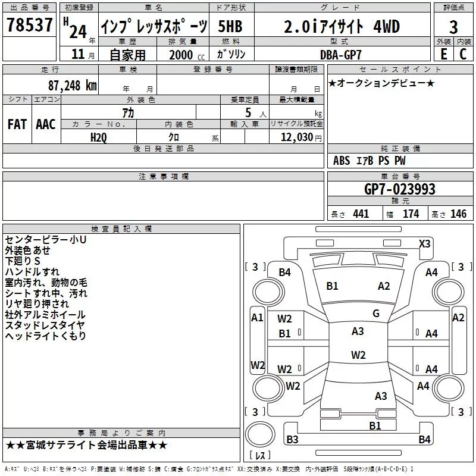Select the 注意事項欄 header
This screenshot has height=476, width=476.
point(163,176)
